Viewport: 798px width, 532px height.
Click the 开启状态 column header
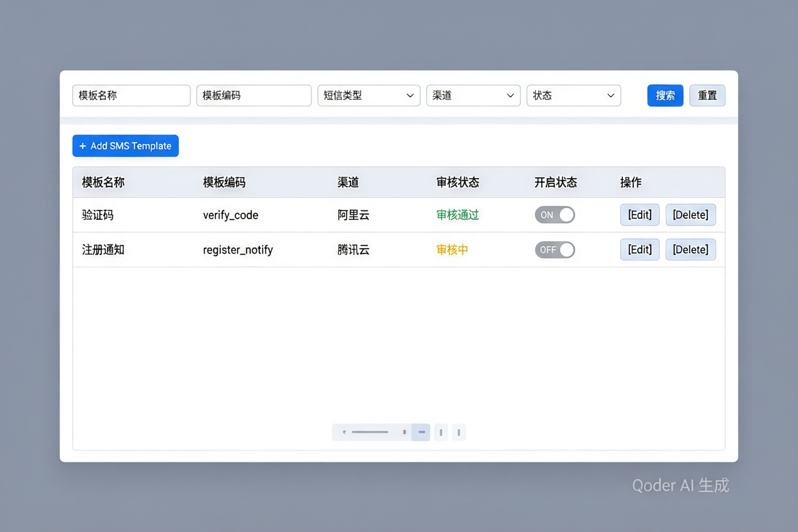[555, 182]
